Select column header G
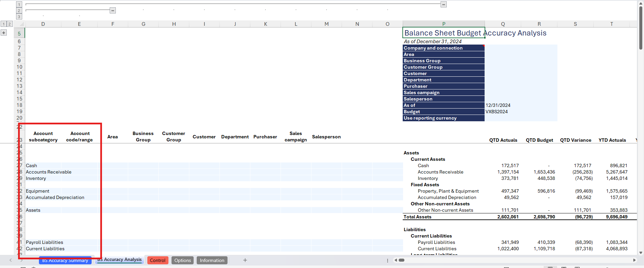Viewport: 644px width, 268px height. (143, 24)
